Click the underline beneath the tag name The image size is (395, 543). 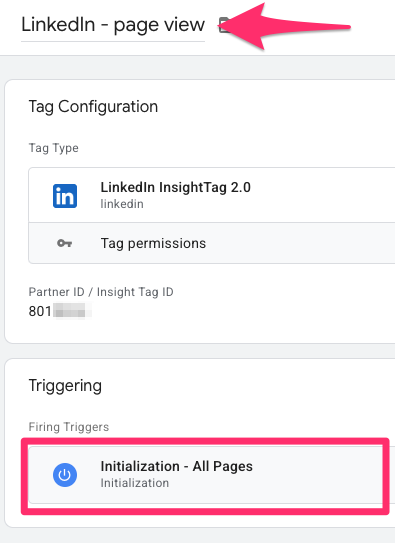pyautogui.click(x=113, y=42)
